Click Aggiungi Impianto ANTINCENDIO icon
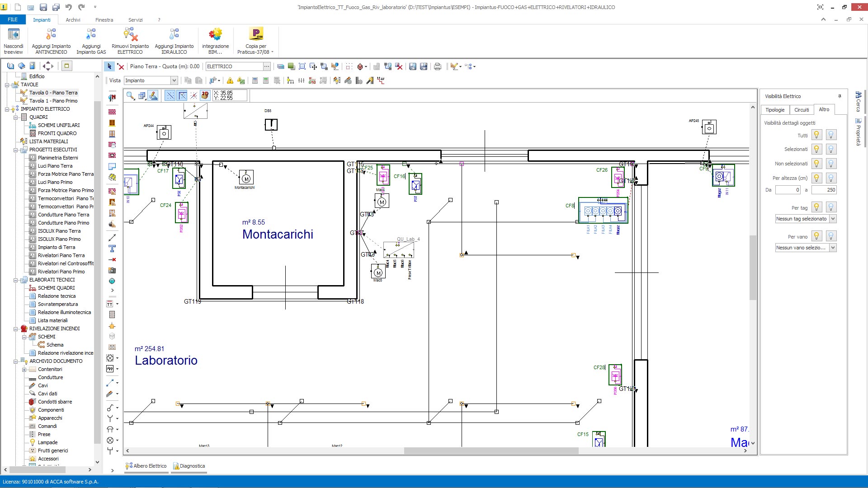Viewport: 868px width, 488px height. [51, 34]
